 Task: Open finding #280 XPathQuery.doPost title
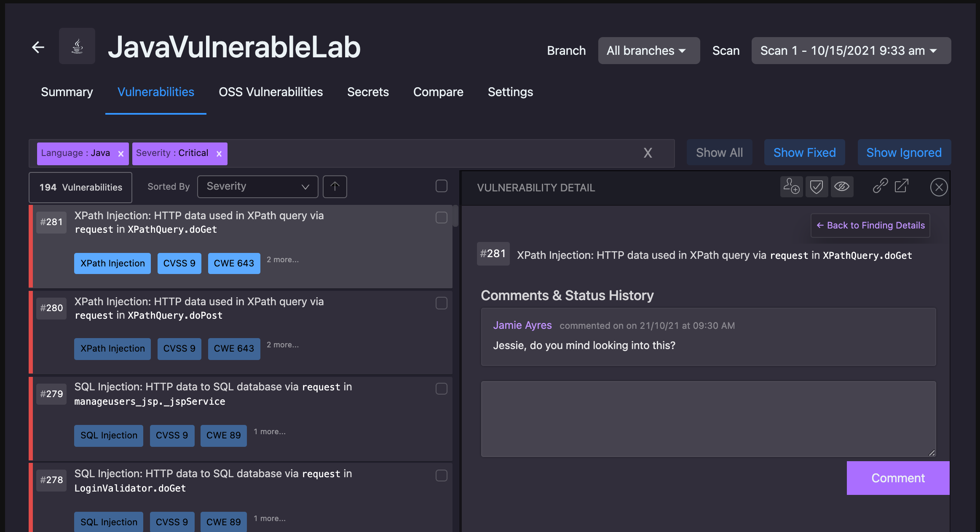pos(199,308)
